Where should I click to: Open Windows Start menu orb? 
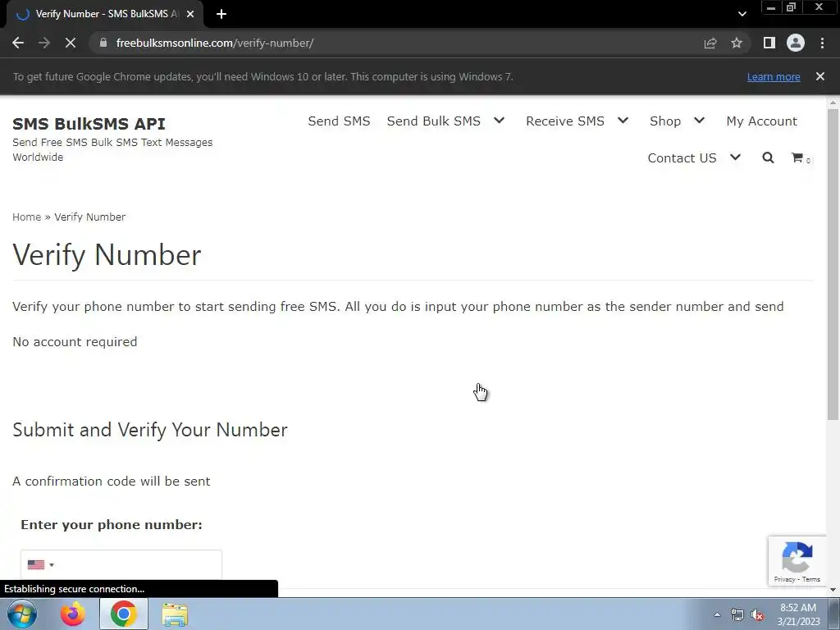(22, 614)
